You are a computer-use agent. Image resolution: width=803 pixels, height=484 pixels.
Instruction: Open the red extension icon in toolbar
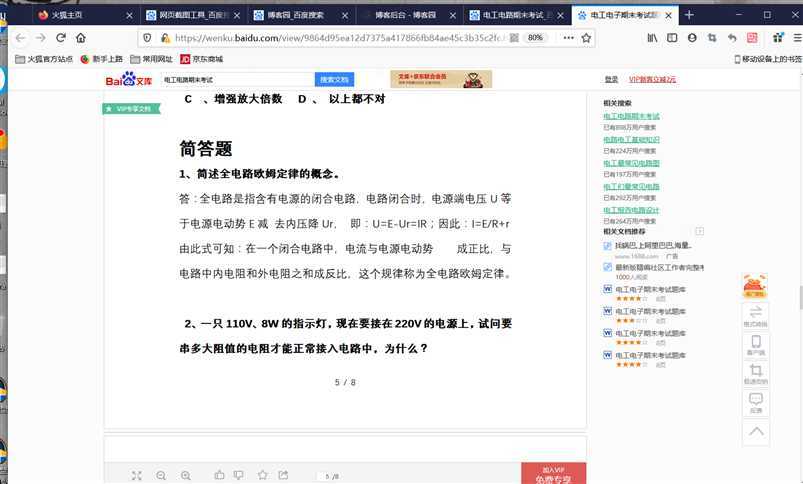tap(752, 38)
